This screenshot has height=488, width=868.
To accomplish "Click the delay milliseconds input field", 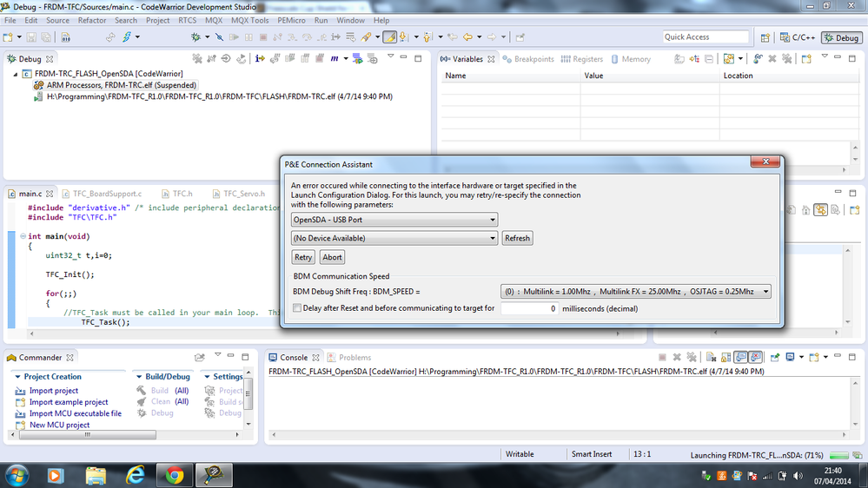I will click(x=529, y=309).
